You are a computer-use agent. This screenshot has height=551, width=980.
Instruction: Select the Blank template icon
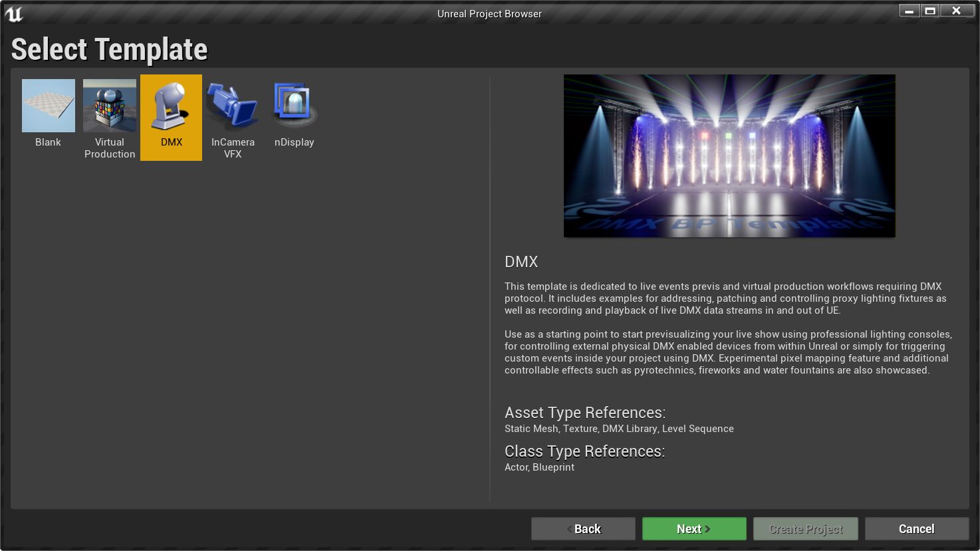point(47,106)
